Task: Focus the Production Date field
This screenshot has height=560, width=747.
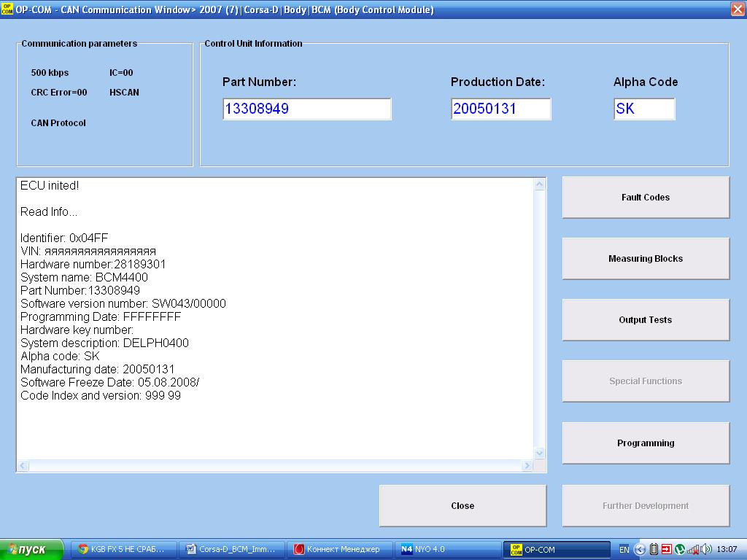Action: (x=500, y=109)
